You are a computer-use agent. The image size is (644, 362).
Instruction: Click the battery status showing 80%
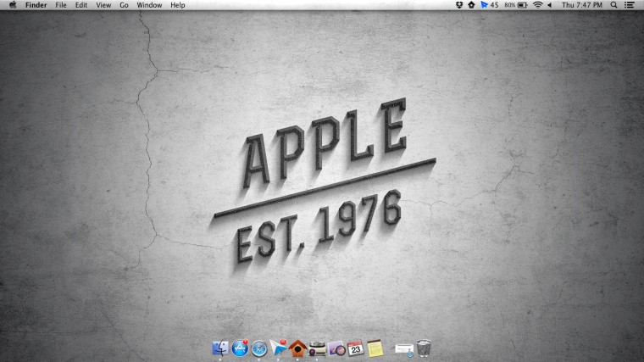point(516,5)
